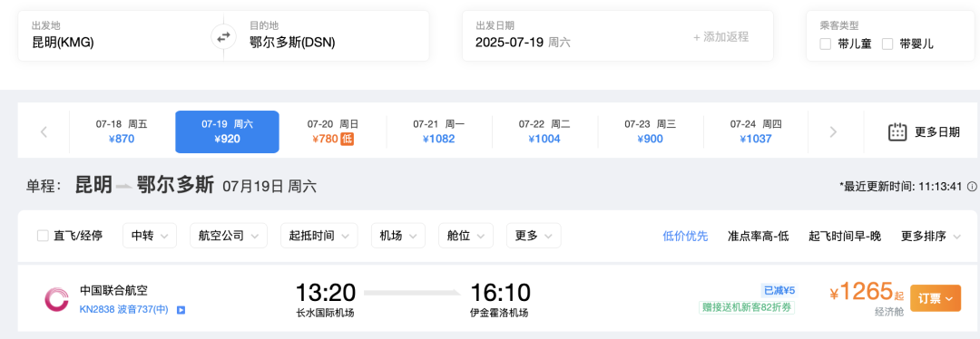Screen dimensions: 980x339
Task: Expand the 更多排序 sort dropdown
Action: (931, 236)
